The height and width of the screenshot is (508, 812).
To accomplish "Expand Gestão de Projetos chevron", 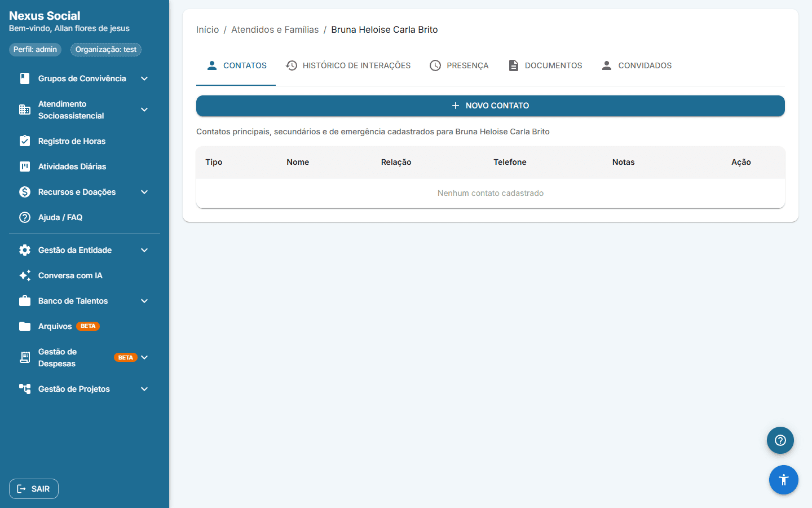I will [x=144, y=389].
